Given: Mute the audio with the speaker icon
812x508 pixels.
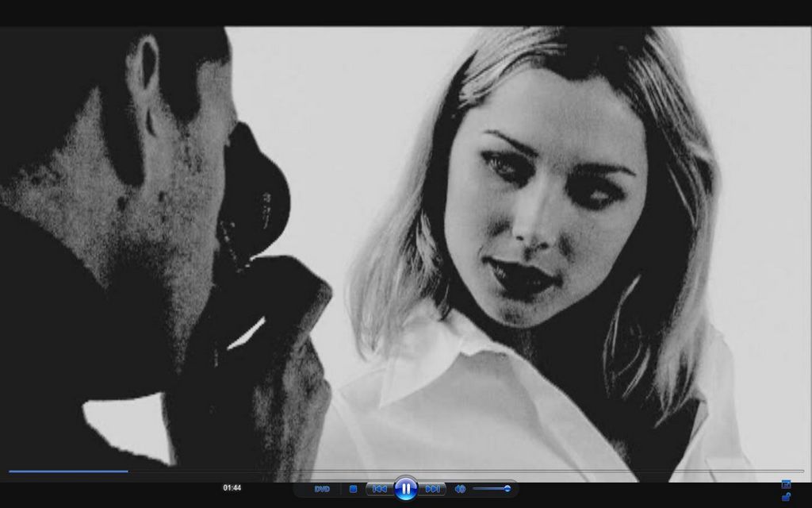Looking at the screenshot, I should 460,489.
